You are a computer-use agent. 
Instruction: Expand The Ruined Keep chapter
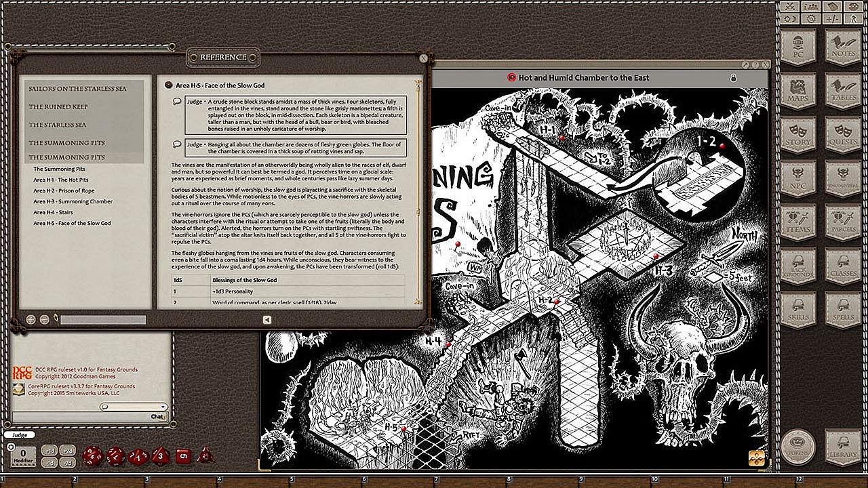point(58,107)
